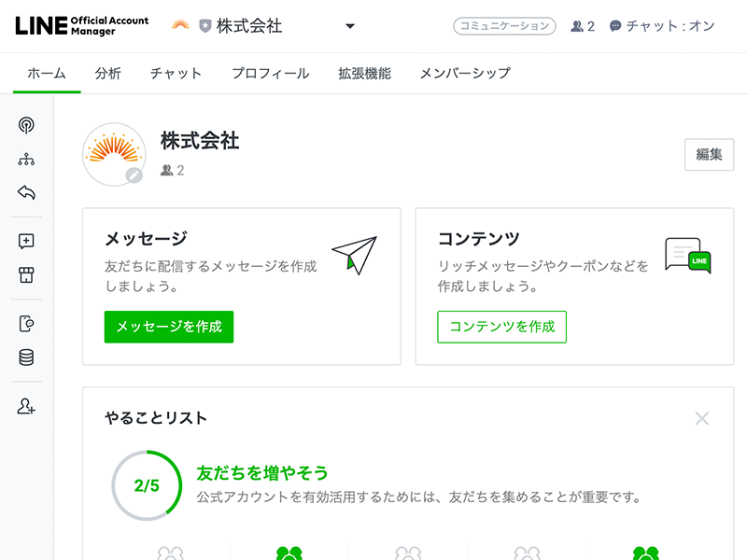Open the shop storefront sidebar icon
The width and height of the screenshot is (747, 560).
pyautogui.click(x=26, y=275)
